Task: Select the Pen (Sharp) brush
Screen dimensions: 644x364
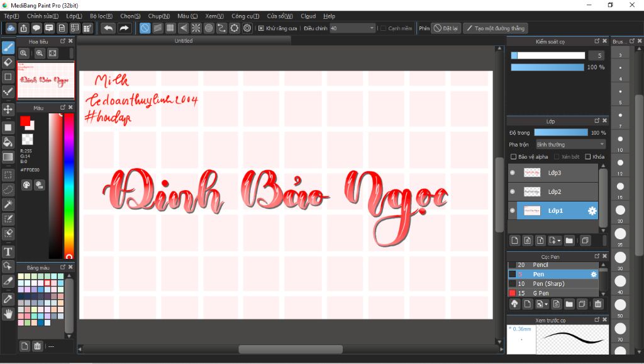Action: click(553, 284)
